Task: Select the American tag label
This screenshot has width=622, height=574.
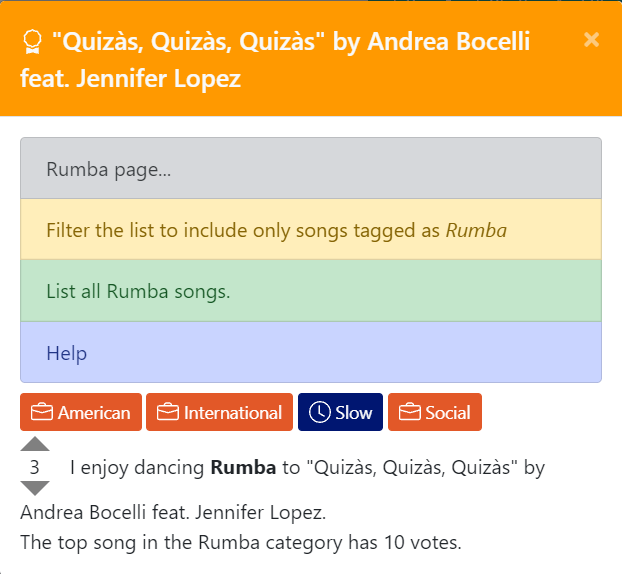Action: click(x=94, y=413)
